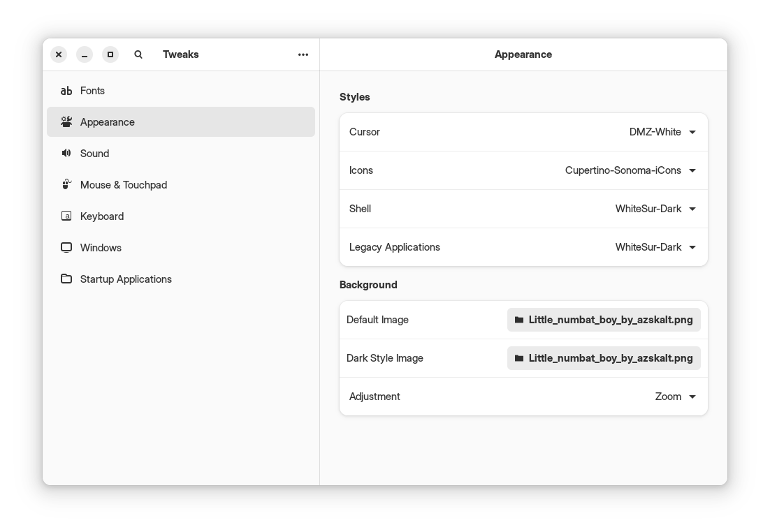This screenshot has height=532, width=770.
Task: Open the three-dot main menu
Action: coord(303,54)
